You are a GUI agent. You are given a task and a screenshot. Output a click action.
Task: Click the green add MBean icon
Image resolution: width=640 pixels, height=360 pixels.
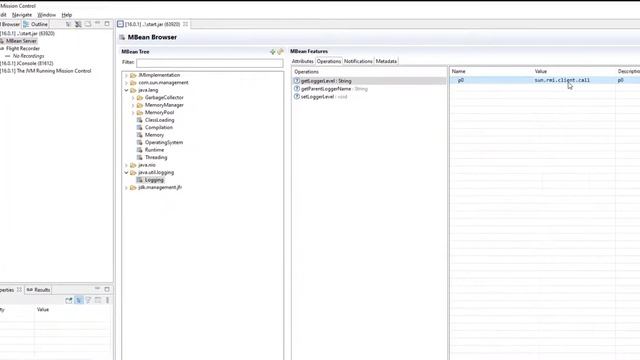point(273,52)
